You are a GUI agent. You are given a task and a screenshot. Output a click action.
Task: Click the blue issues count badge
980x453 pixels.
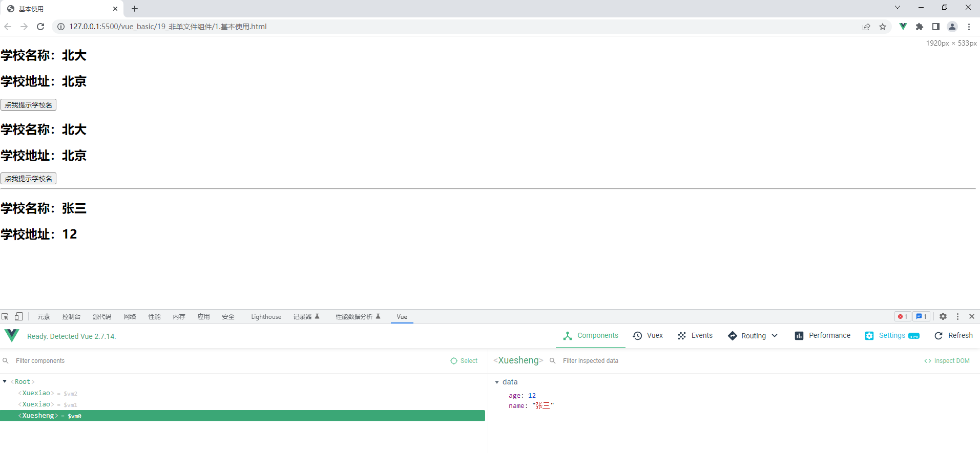click(x=921, y=317)
